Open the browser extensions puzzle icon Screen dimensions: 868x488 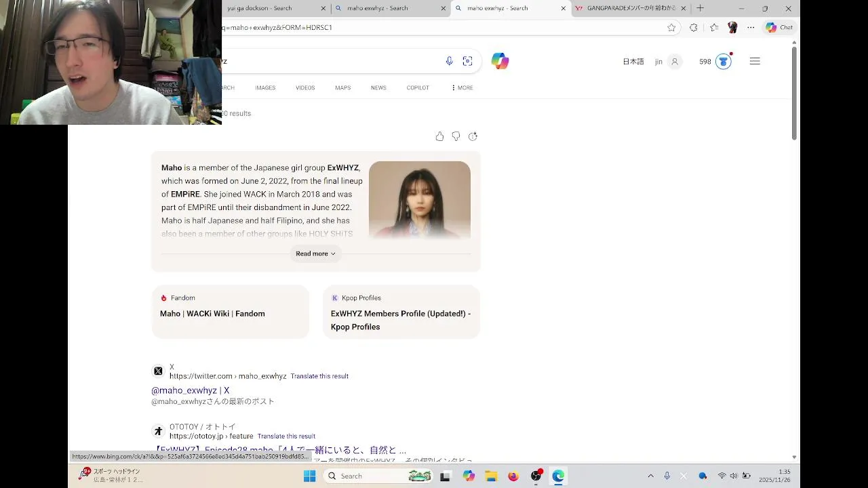[x=693, y=27]
